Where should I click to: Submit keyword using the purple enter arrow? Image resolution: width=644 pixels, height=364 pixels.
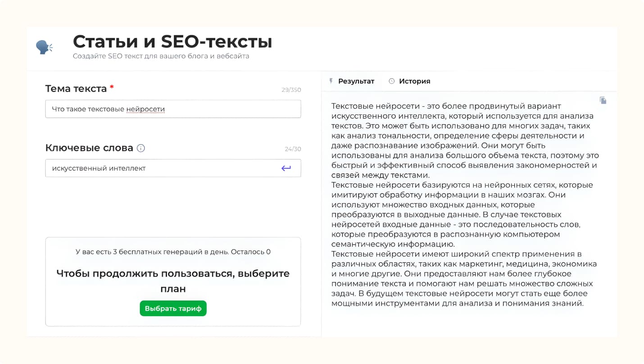coord(286,168)
